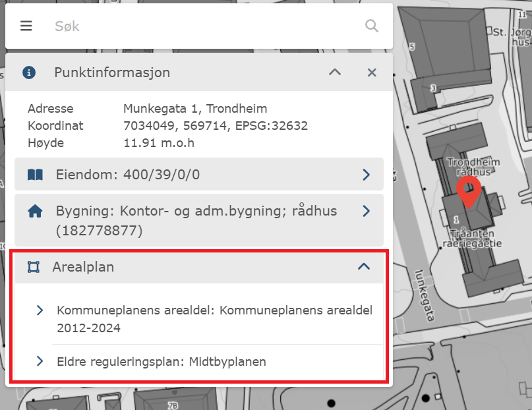
Task: Open Bygning: Kontor- og adm.bygning details
Action: click(367, 211)
